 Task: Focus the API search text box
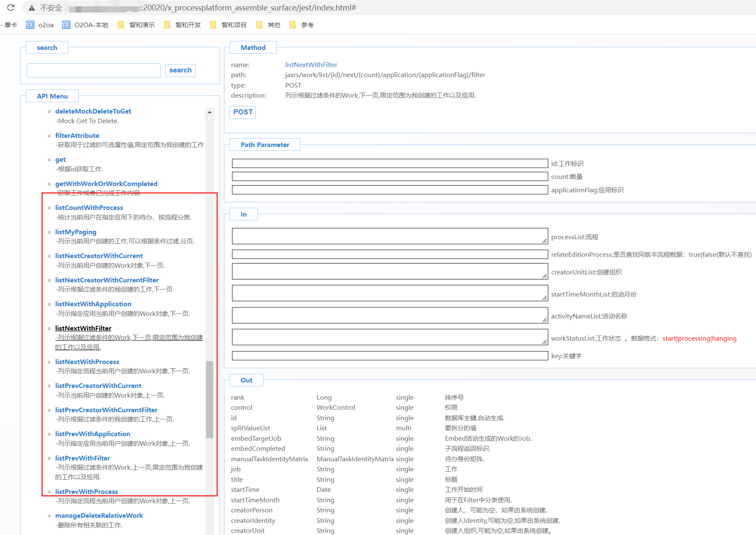[x=94, y=70]
